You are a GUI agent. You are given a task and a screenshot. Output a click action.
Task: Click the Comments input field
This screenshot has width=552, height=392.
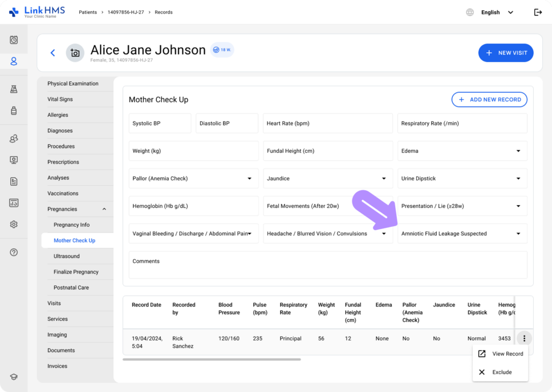pos(328,265)
